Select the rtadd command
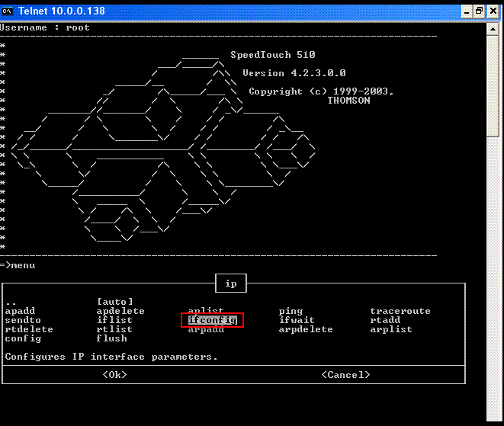504x426 pixels. (x=385, y=320)
